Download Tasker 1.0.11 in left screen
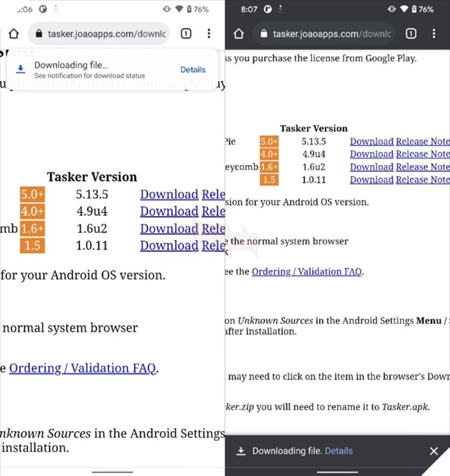 tap(169, 246)
